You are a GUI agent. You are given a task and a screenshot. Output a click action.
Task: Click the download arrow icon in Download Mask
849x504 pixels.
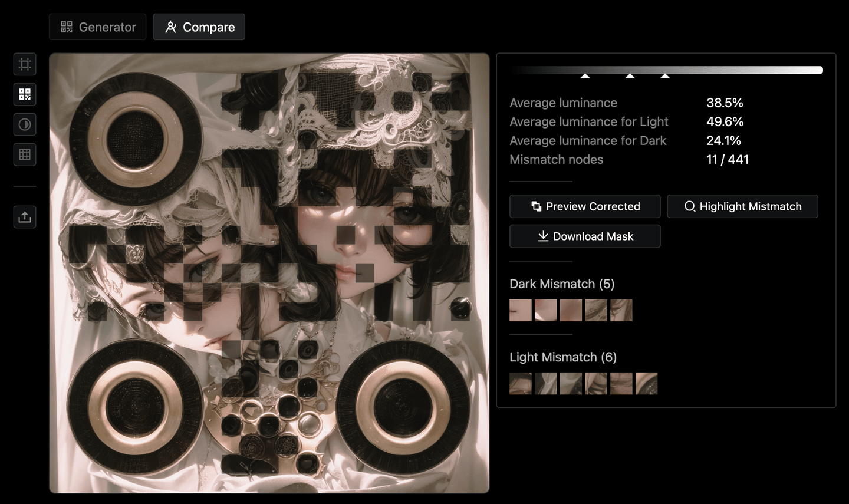(542, 236)
